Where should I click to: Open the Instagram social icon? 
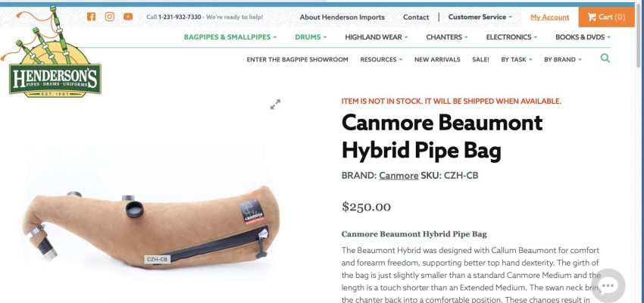[110, 17]
